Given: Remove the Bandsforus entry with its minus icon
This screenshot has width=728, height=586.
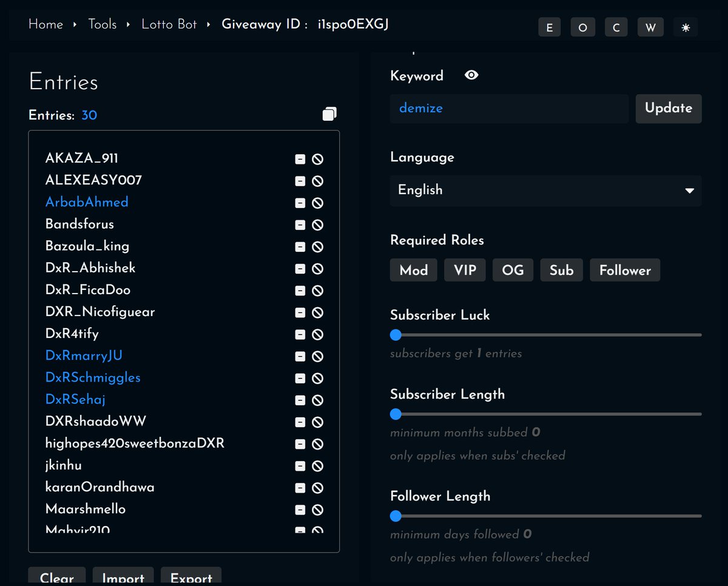Looking at the screenshot, I should click(x=300, y=224).
